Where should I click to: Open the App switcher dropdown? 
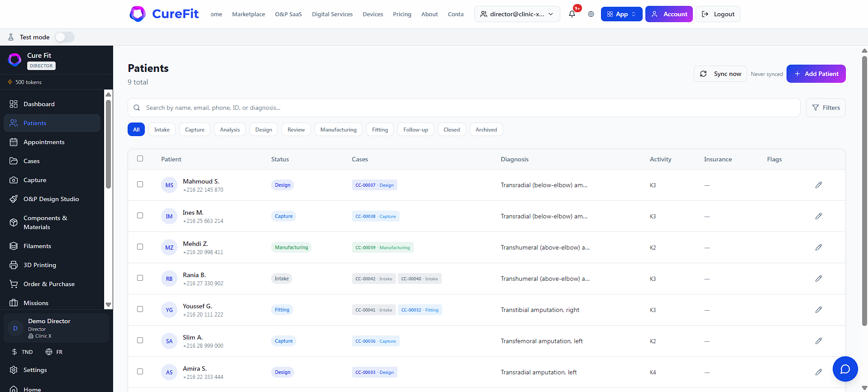tap(621, 14)
